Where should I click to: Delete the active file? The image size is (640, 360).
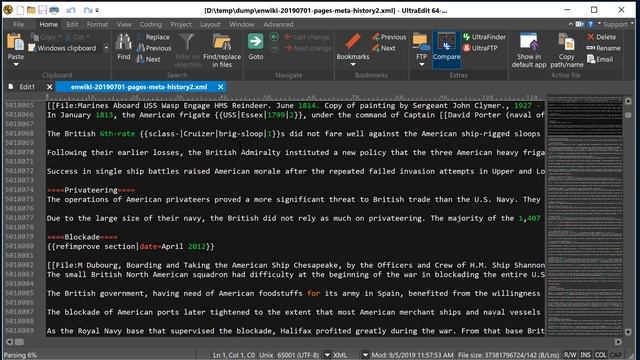[x=601, y=37]
